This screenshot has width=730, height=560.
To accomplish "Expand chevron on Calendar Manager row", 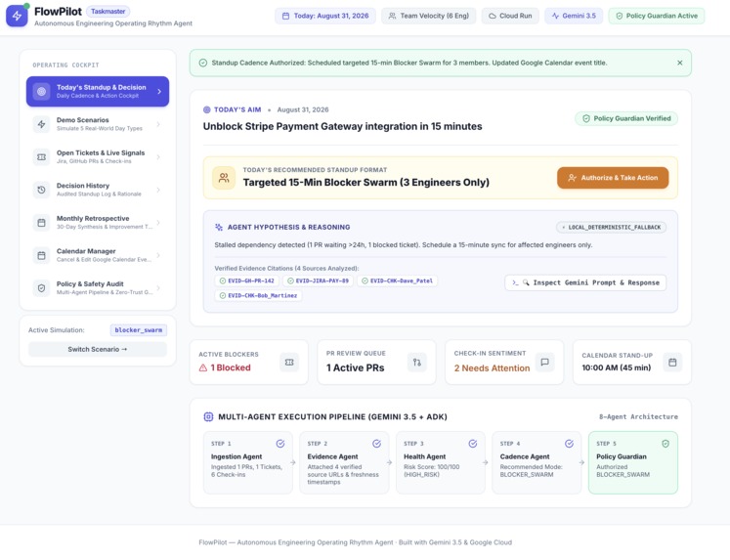I will pyautogui.click(x=158, y=255).
